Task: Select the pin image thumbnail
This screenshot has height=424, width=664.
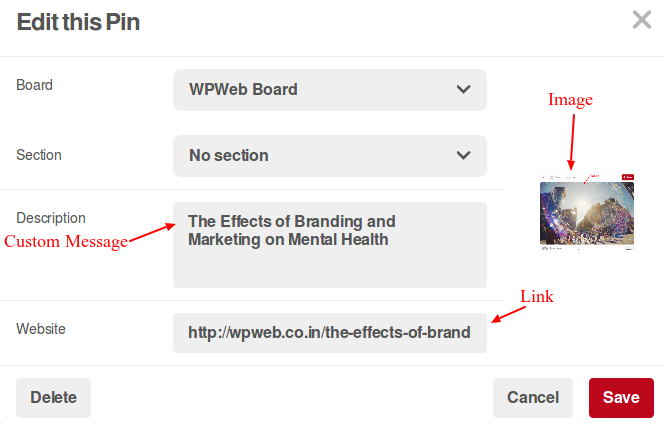Action: click(587, 213)
